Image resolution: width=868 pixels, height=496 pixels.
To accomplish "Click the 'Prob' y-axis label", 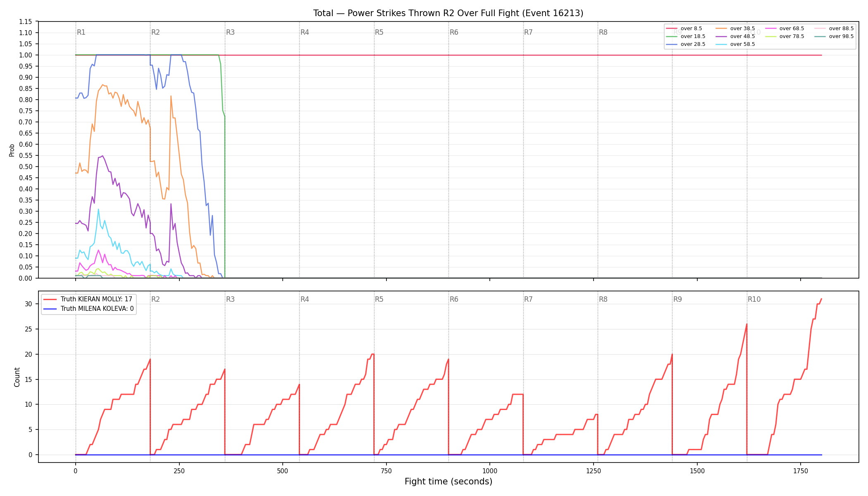I will [x=12, y=150].
